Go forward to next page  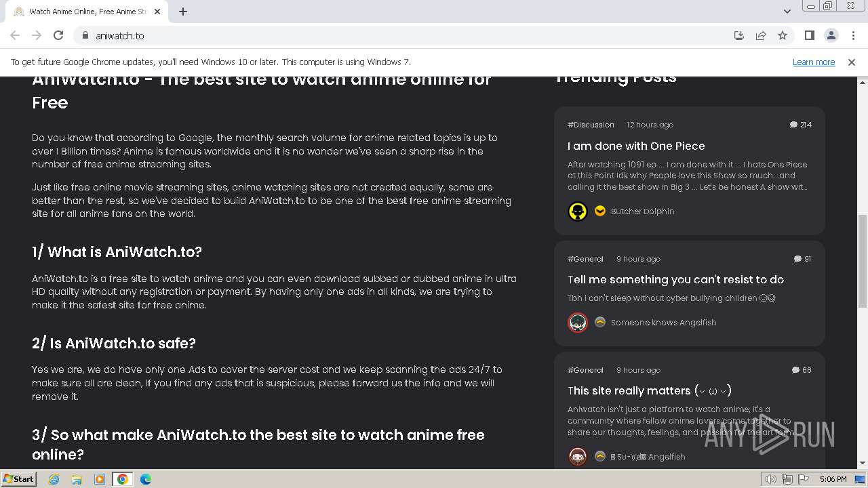point(37,35)
